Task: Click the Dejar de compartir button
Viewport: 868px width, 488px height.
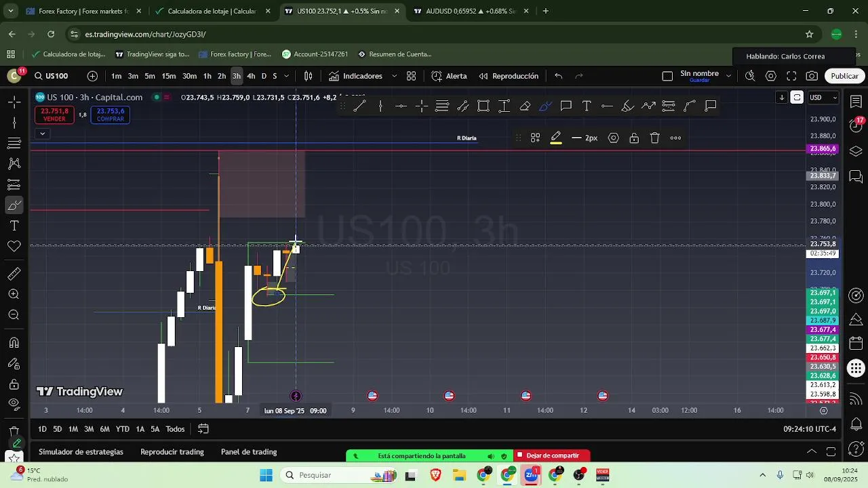Action: [551, 455]
